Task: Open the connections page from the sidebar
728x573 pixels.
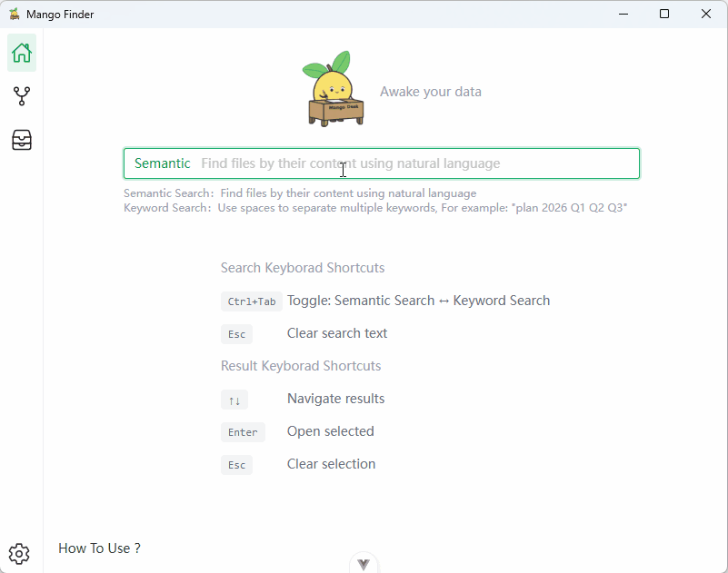Action: pos(21,95)
